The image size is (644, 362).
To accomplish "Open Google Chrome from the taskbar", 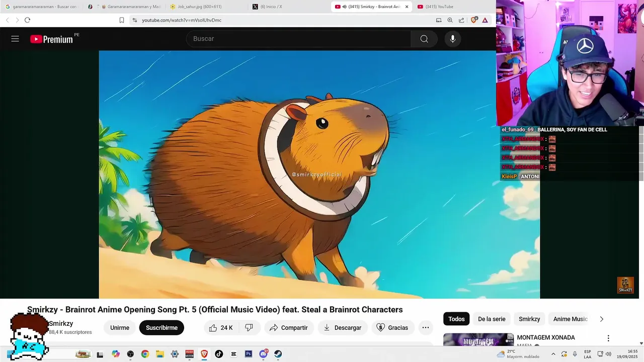I will (x=145, y=354).
